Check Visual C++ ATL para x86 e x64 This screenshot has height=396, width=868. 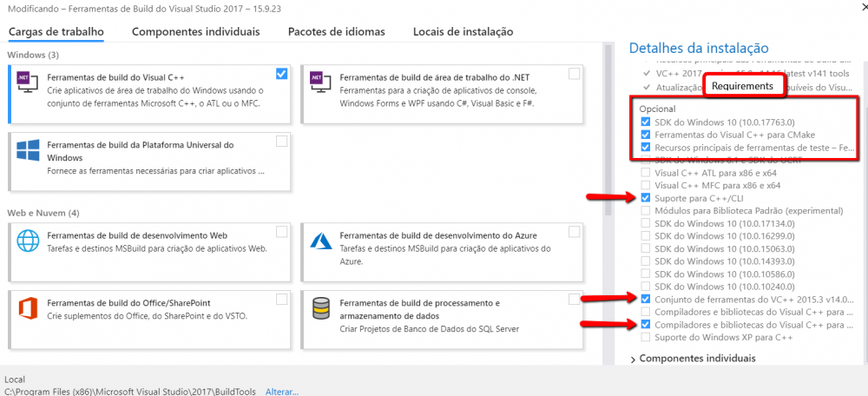pos(646,173)
